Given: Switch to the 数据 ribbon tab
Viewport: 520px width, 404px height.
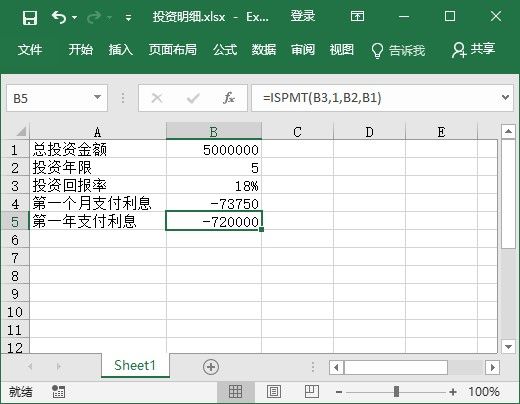Looking at the screenshot, I should [x=264, y=50].
